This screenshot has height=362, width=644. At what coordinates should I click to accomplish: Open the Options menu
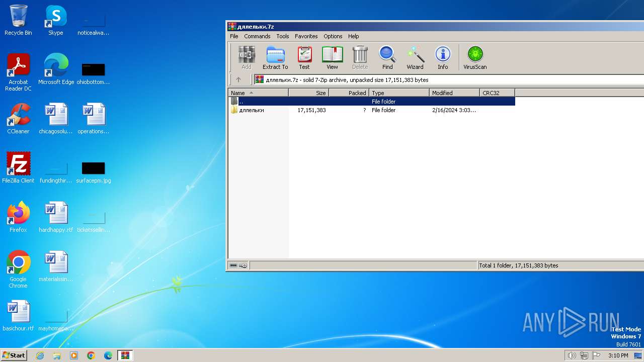[333, 36]
